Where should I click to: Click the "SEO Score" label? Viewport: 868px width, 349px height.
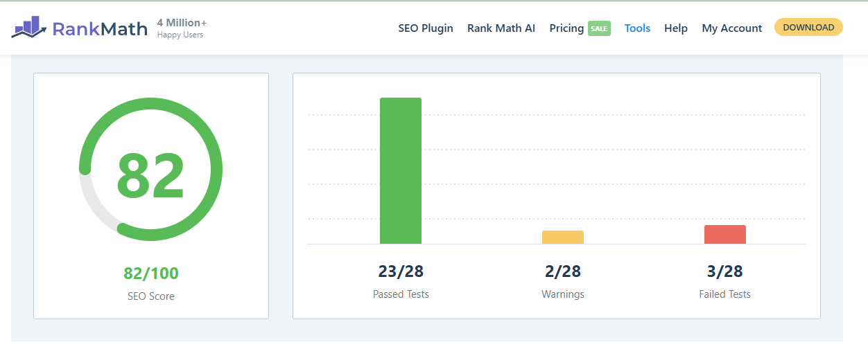click(x=151, y=296)
